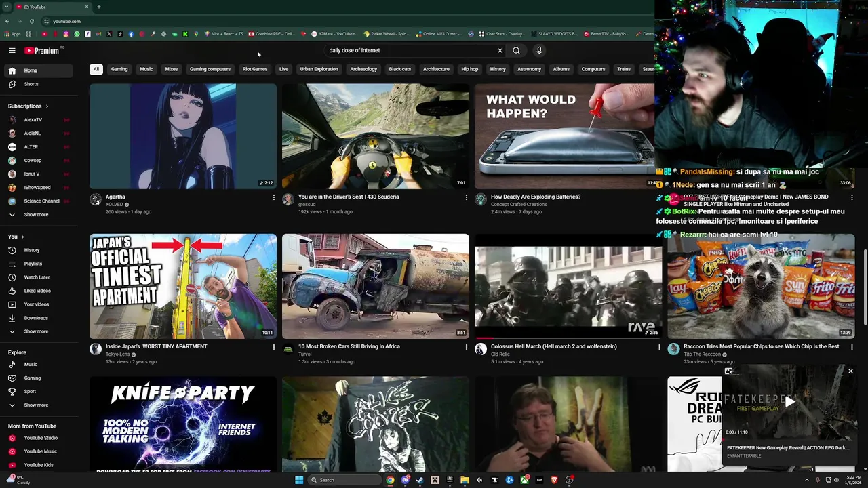This screenshot has width=868, height=488.
Task: Open Steam from the taskbar
Action: pos(420,480)
